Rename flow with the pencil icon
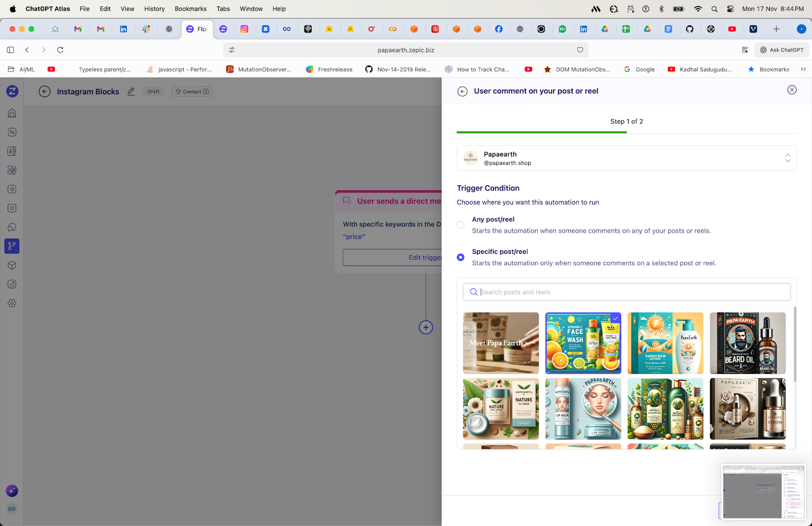812x526 pixels. tap(131, 91)
